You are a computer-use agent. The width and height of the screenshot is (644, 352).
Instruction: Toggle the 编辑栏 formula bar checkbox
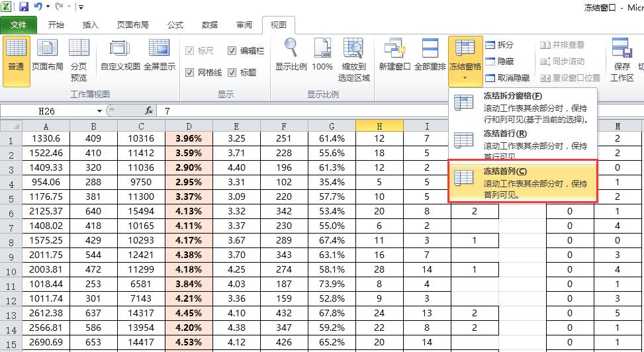point(232,51)
